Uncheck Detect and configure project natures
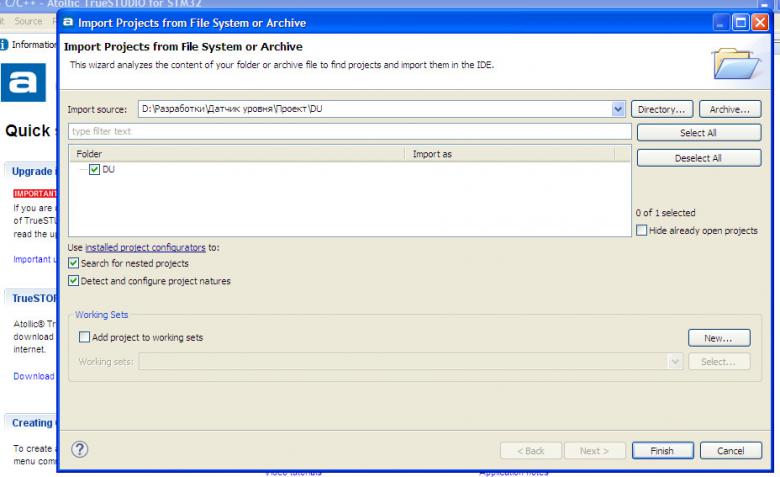780x477 pixels. (x=74, y=281)
